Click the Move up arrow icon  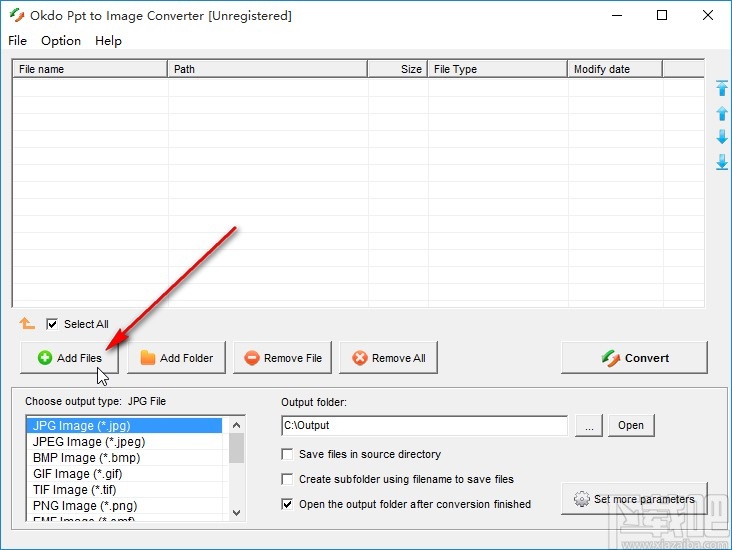[722, 113]
